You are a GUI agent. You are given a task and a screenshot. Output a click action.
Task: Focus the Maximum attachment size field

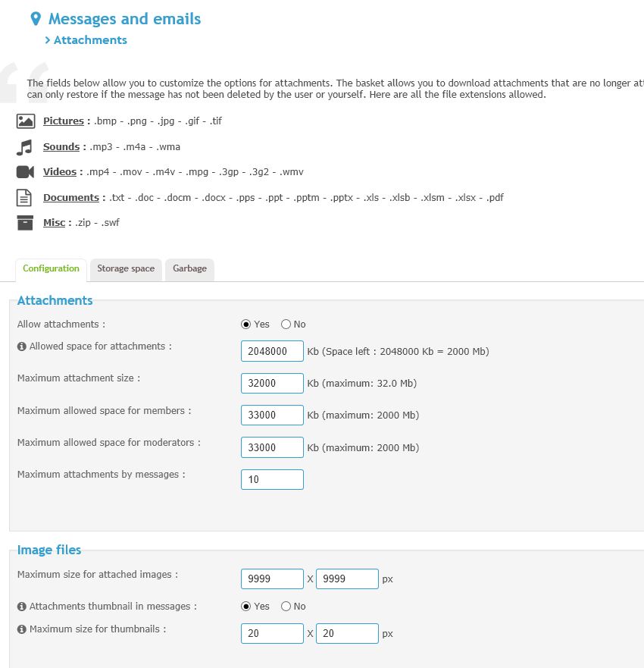(x=273, y=383)
